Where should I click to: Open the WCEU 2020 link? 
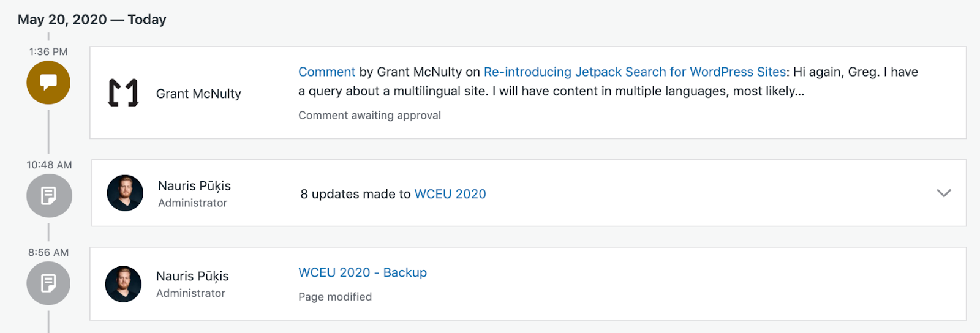pyautogui.click(x=450, y=194)
